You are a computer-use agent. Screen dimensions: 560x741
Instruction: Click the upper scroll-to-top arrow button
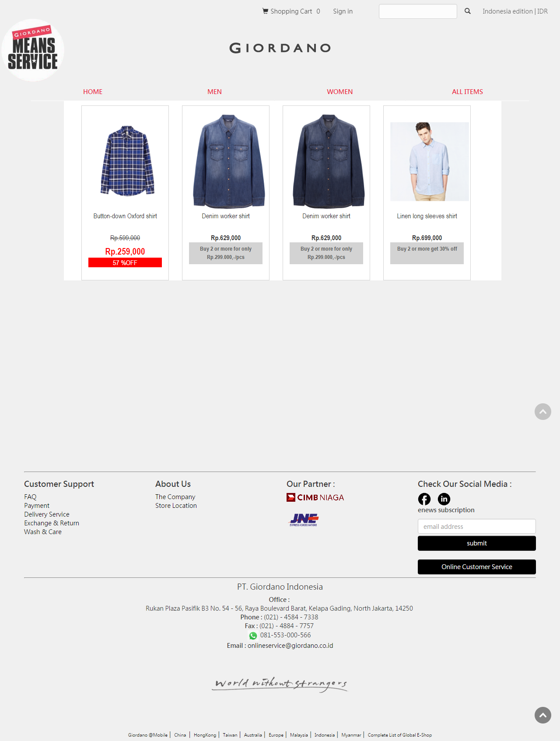coord(543,412)
